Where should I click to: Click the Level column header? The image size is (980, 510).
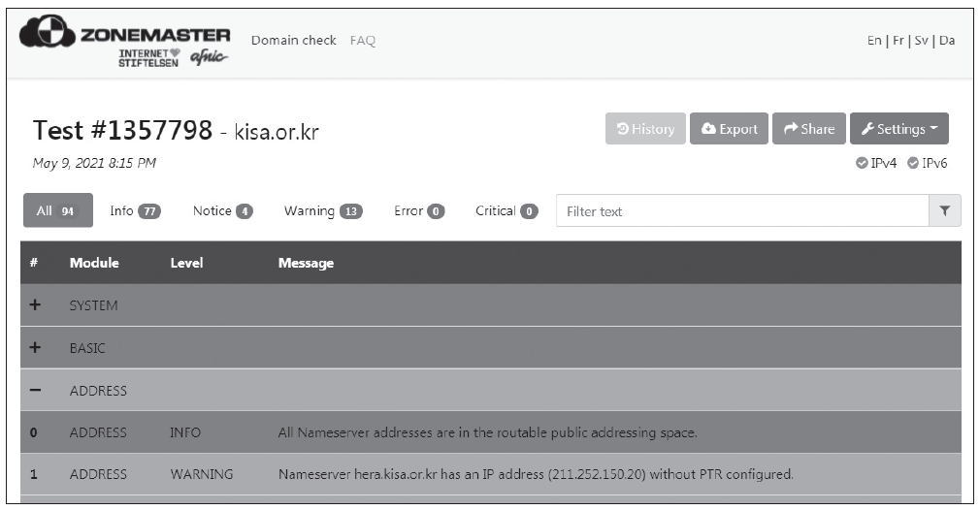[186, 263]
